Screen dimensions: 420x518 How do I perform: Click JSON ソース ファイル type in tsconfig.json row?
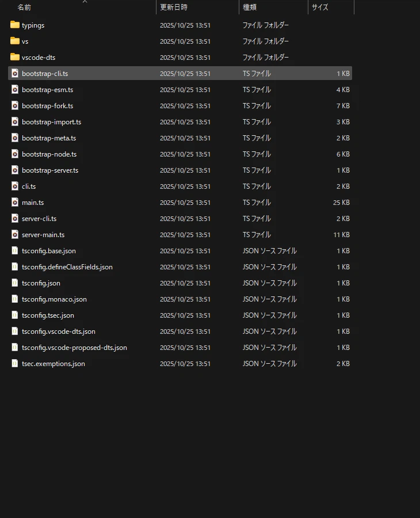point(269,283)
